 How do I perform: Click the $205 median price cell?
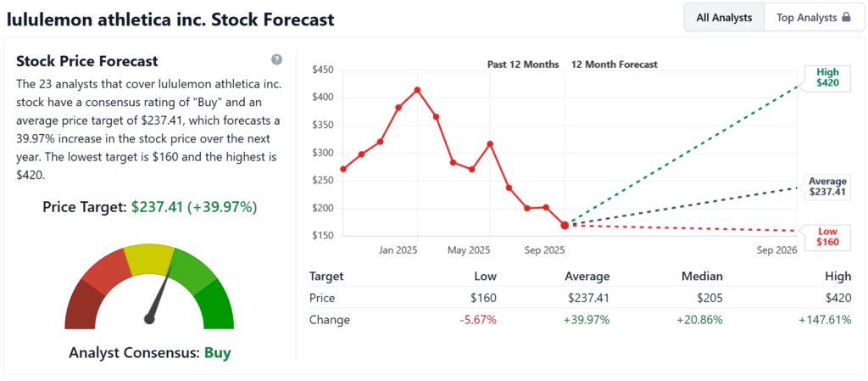click(709, 298)
